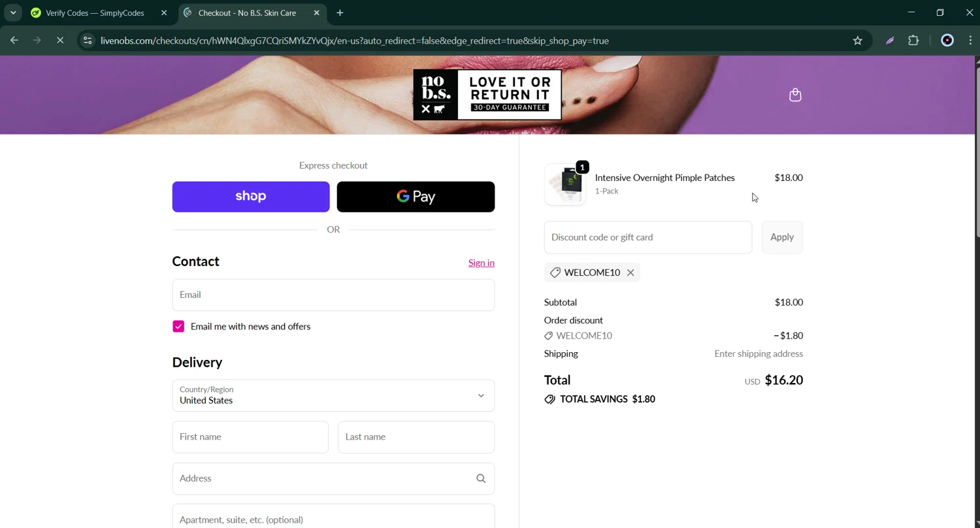Focus the Email input field
The image size is (980, 528).
point(333,295)
